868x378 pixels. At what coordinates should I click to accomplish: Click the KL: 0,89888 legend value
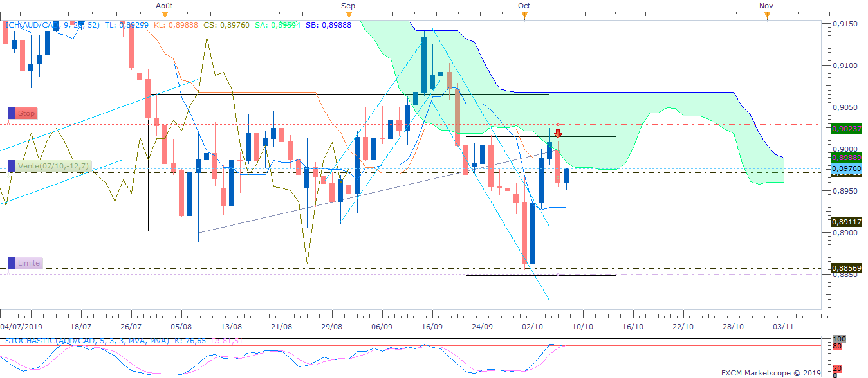pyautogui.click(x=176, y=25)
